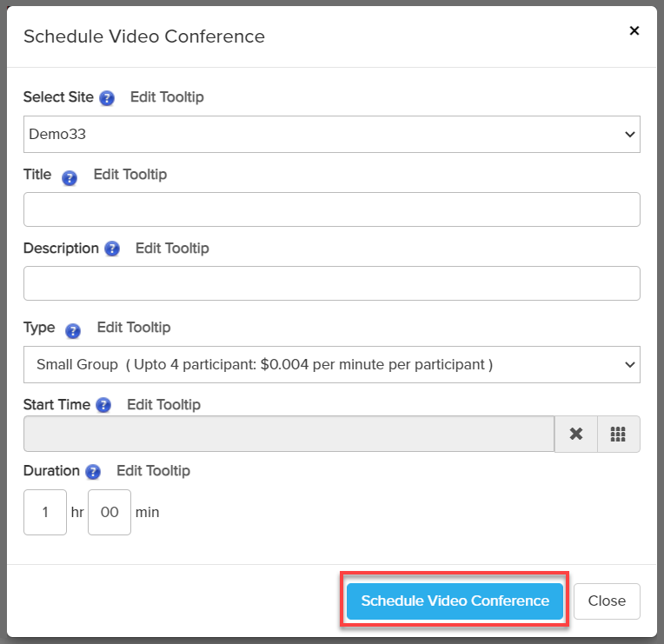Open the Select Site dropdown showing Demo33
Screen dimensions: 664x644
point(331,134)
